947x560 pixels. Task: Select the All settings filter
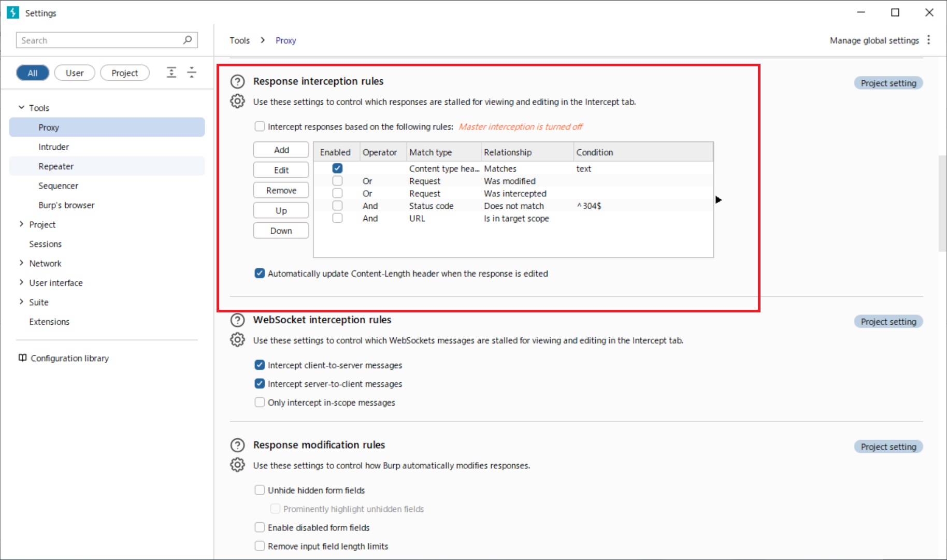33,73
